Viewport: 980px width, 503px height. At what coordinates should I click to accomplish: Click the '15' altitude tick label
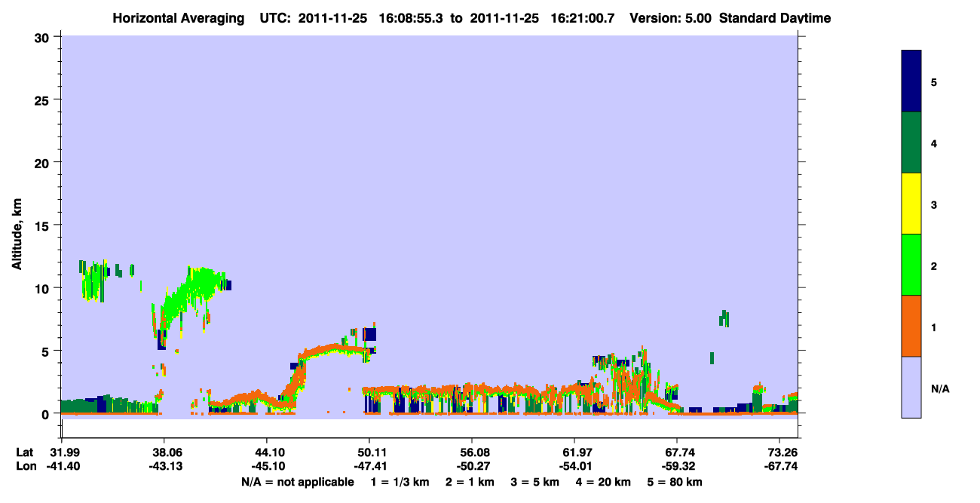(44, 225)
